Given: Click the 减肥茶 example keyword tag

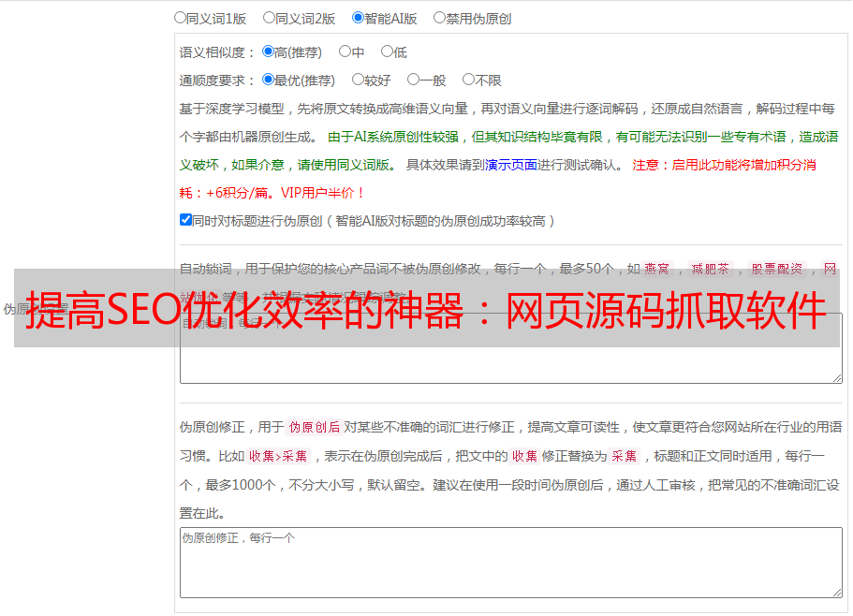Looking at the screenshot, I should pyautogui.click(x=710, y=269).
